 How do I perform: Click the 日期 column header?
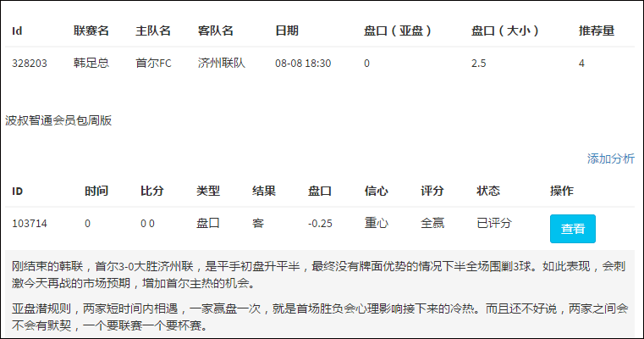coord(287,31)
